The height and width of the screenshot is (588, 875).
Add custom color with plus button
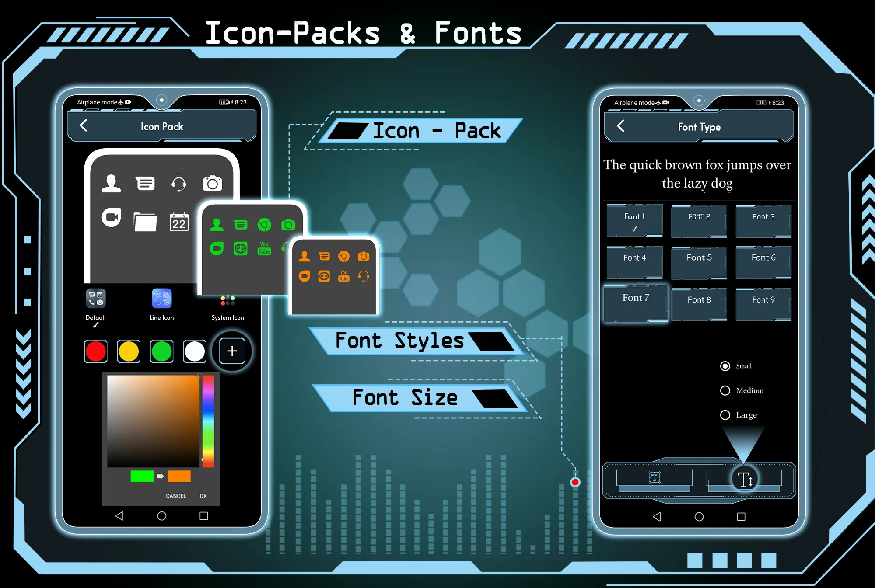click(x=232, y=351)
